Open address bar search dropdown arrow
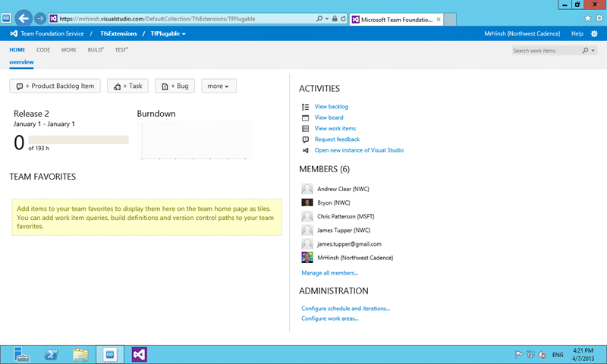 click(327, 18)
